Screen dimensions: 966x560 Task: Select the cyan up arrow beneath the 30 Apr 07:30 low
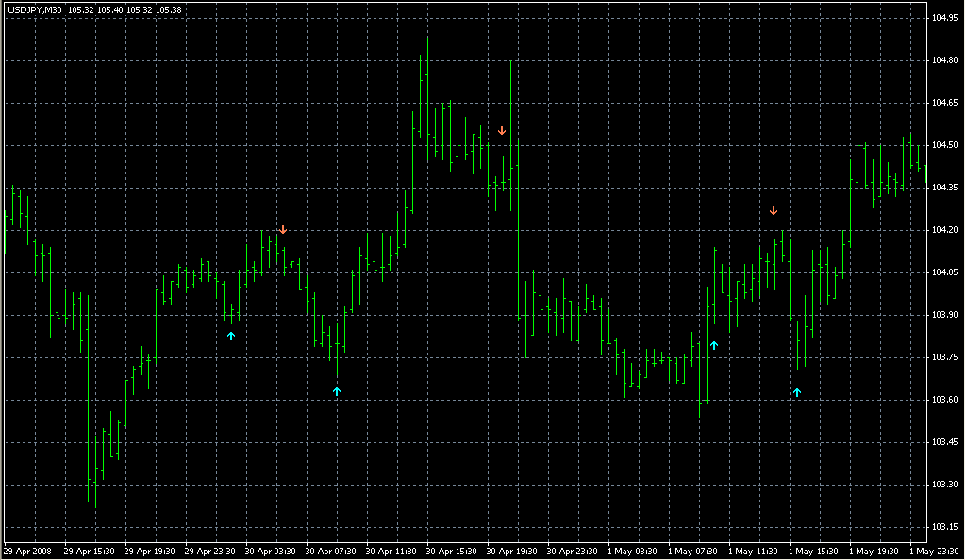click(x=337, y=391)
